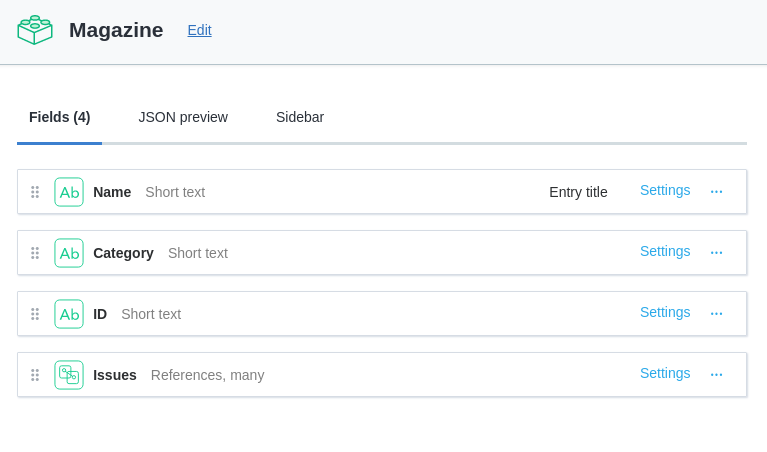Open more actions menu for ID field
This screenshot has width=767, height=452.
(x=716, y=314)
